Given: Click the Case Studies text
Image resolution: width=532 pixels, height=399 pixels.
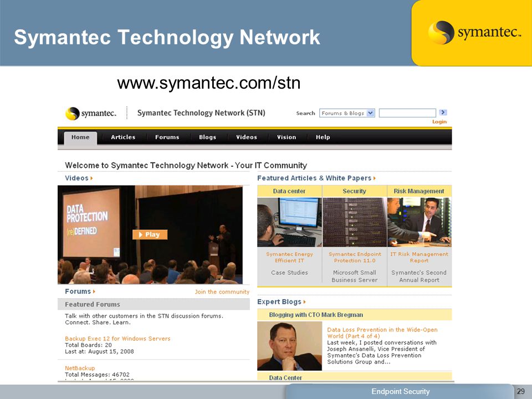Looking at the screenshot, I should [x=289, y=273].
